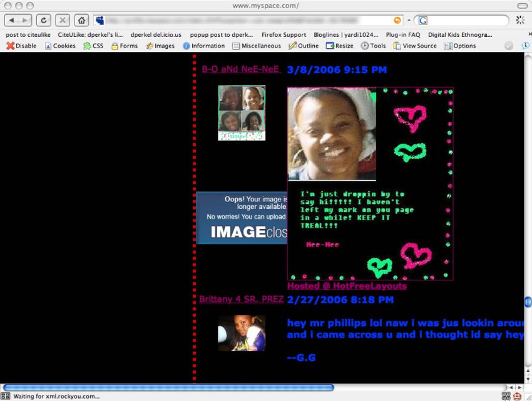Click the grey checkmark validation icon
The image size is (532, 401).
click(x=509, y=46)
